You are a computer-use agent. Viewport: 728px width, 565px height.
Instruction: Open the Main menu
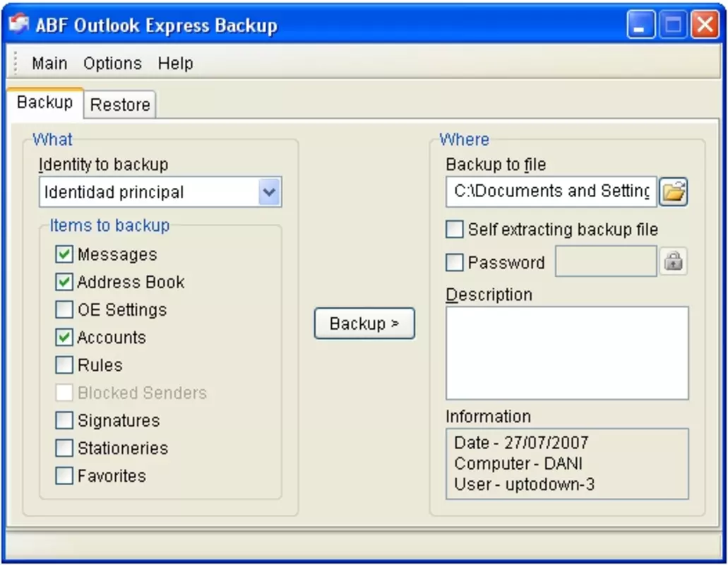click(x=49, y=63)
